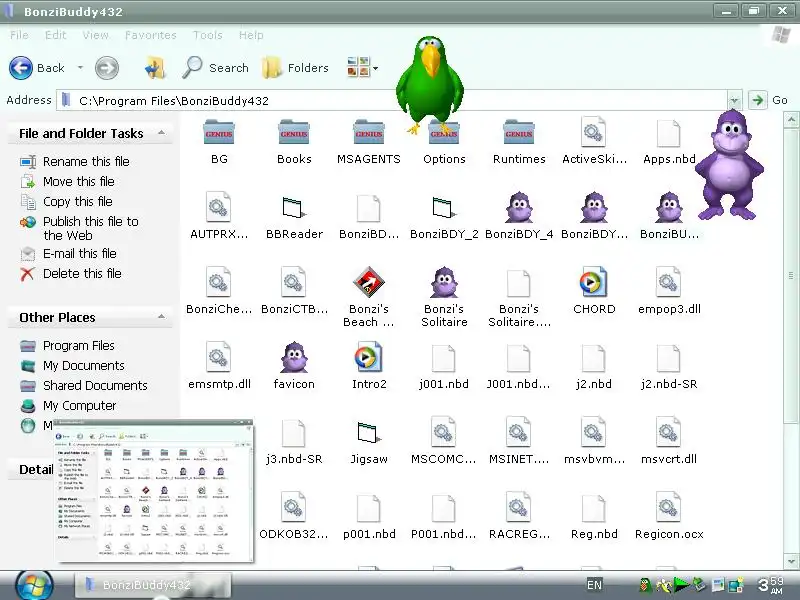Click the green parrot agent character
The width and height of the screenshot is (800, 600).
tap(430, 84)
